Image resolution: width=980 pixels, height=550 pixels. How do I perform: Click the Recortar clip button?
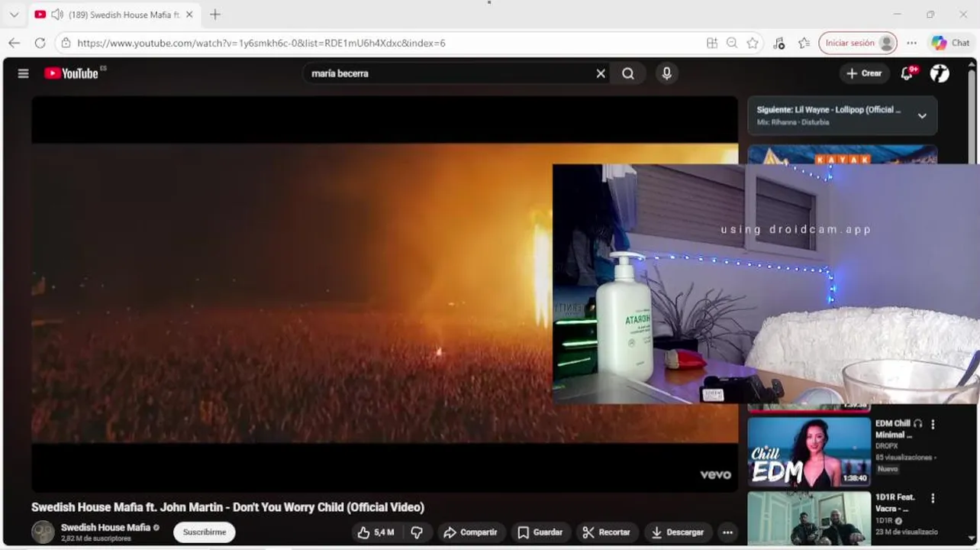point(607,532)
